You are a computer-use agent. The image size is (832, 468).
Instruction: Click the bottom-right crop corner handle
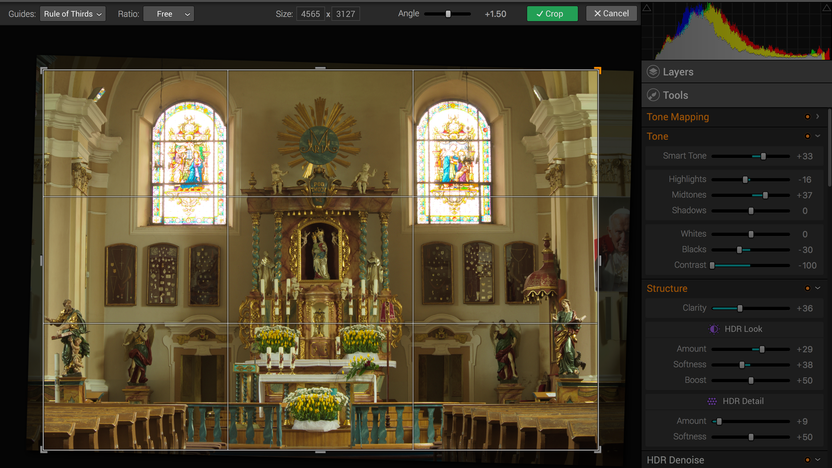(x=598, y=449)
